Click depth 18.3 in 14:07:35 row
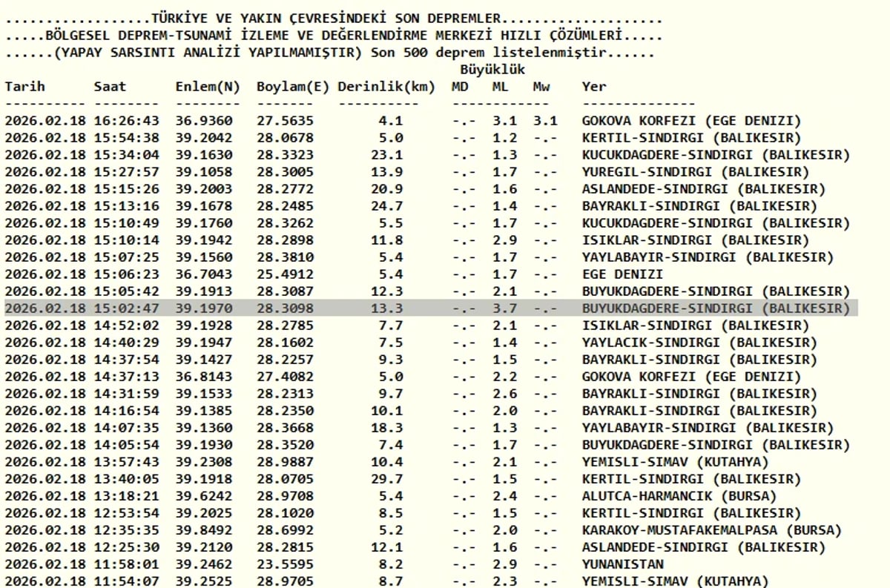The height and width of the screenshot is (588, 890). click(x=386, y=428)
